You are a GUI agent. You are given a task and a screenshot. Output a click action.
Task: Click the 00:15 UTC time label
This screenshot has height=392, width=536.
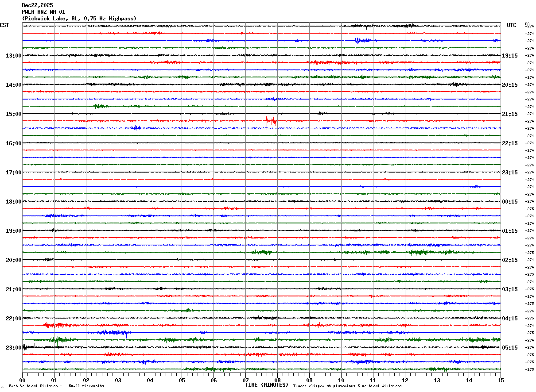coord(510,202)
